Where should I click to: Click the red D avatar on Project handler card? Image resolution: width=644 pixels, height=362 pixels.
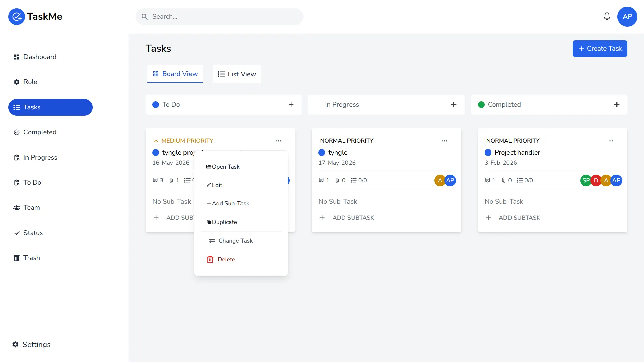coord(596,180)
